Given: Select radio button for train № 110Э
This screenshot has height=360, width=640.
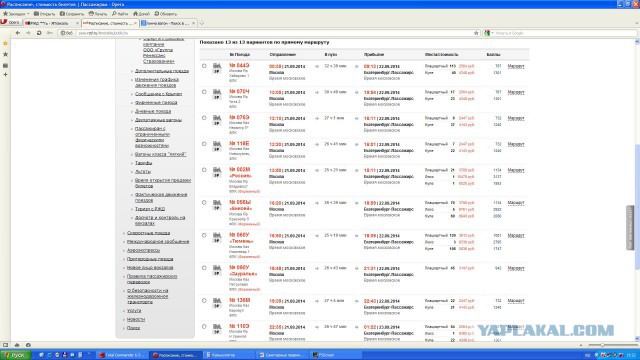Looking at the screenshot, I should coord(204,327).
